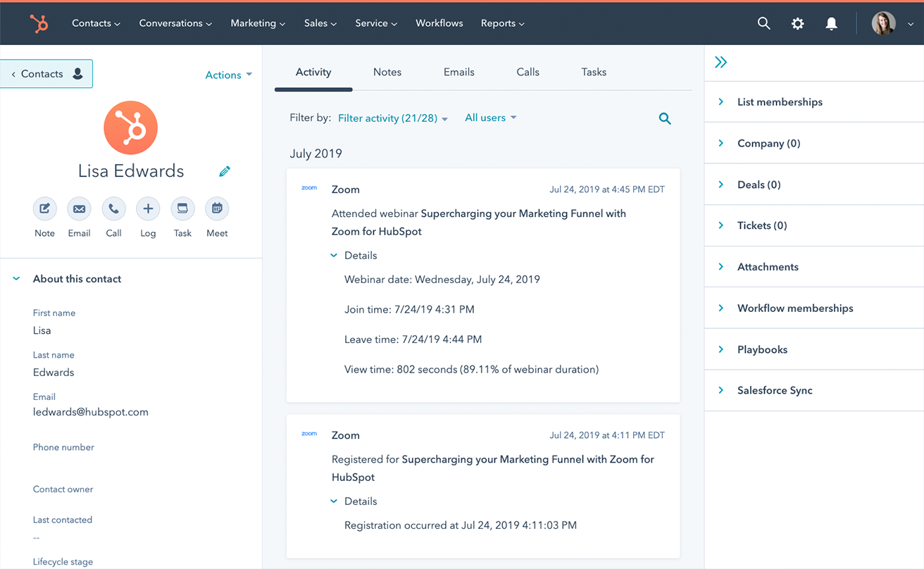Click Lisa Edwards contact avatar

point(130,128)
